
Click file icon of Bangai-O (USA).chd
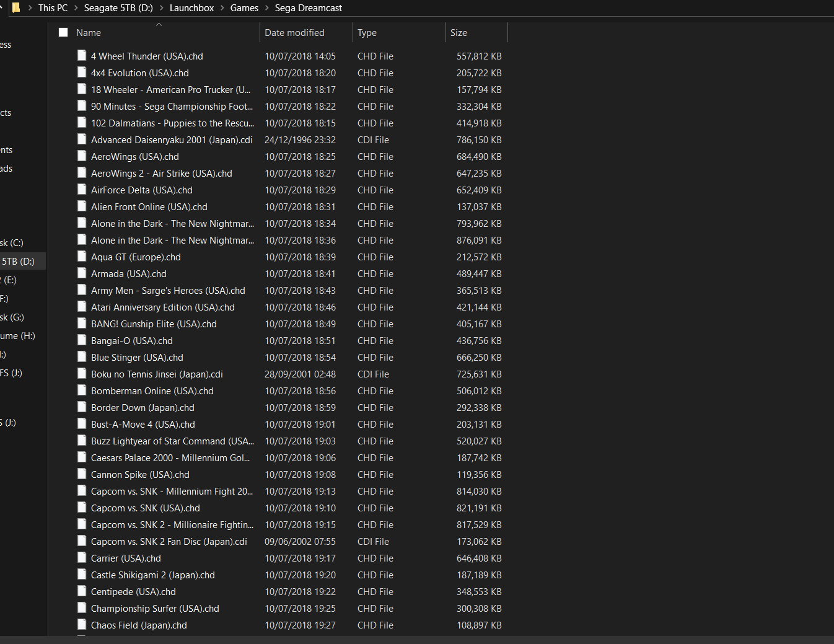(82, 340)
